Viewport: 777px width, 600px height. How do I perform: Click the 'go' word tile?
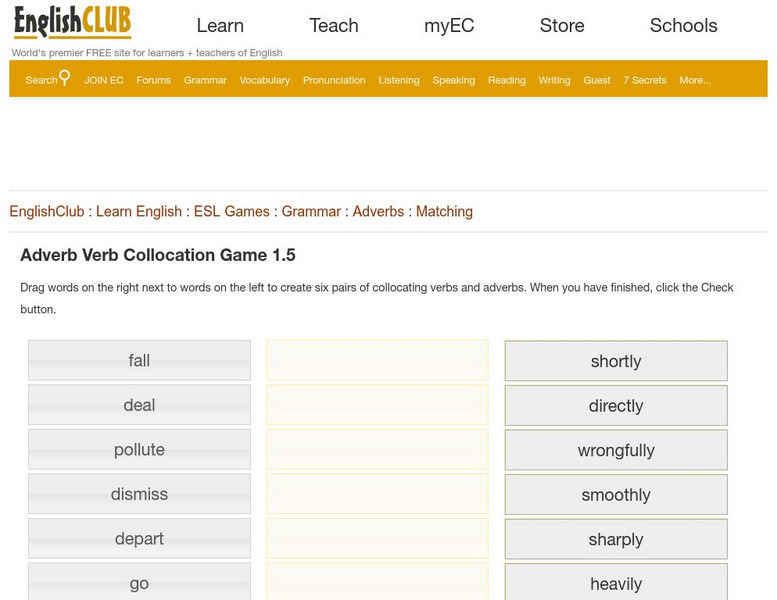pos(139,582)
